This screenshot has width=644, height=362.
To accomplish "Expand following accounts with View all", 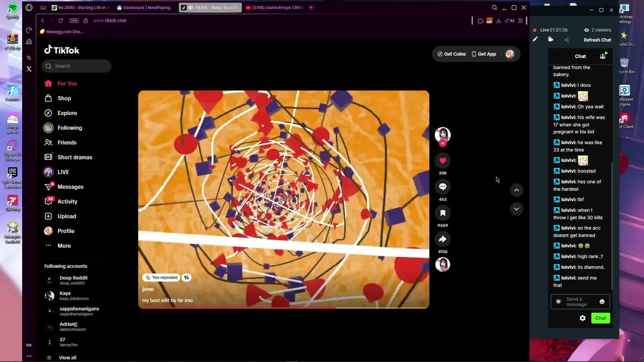I will pos(67,358).
